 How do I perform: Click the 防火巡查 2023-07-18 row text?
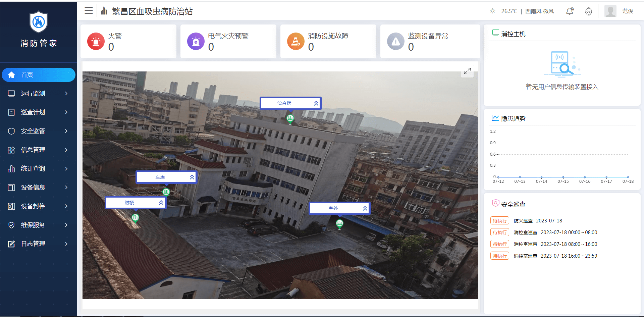click(538, 221)
